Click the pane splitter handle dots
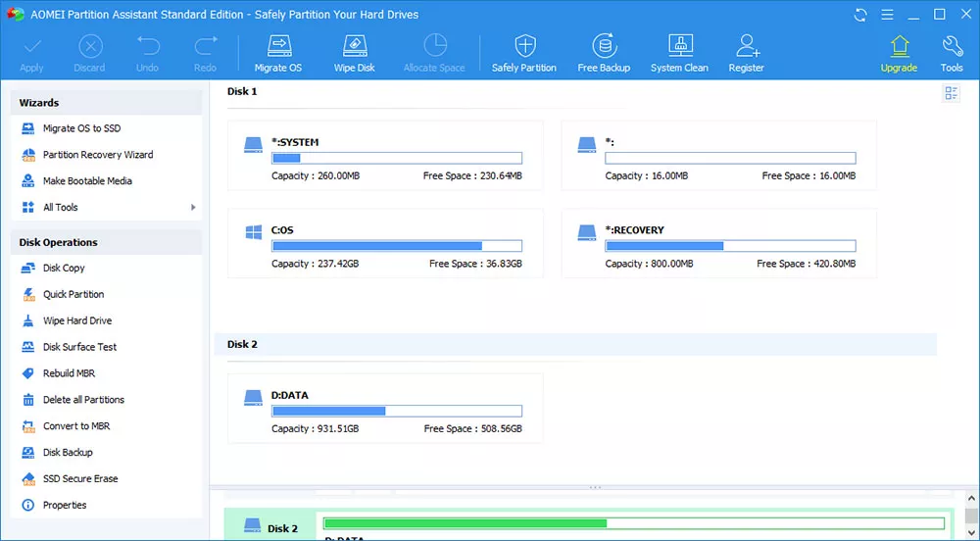 tap(595, 487)
